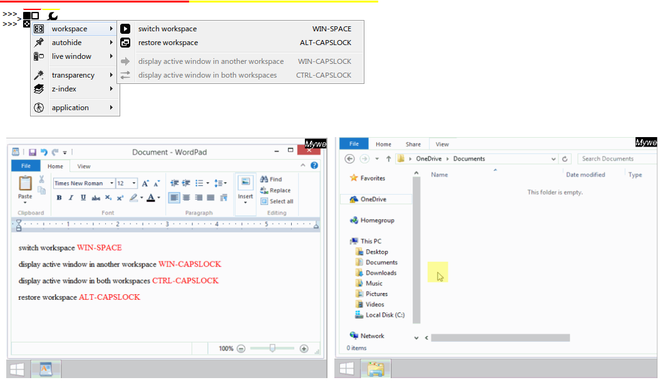The width and height of the screenshot is (665, 385).
Task: Toggle strikethrough formatting
Action: [96, 198]
